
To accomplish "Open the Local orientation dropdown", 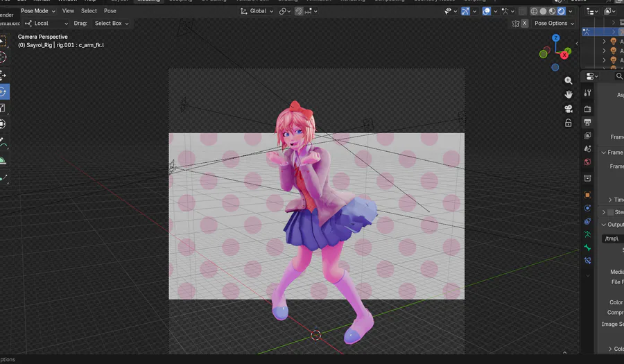I will (46, 24).
